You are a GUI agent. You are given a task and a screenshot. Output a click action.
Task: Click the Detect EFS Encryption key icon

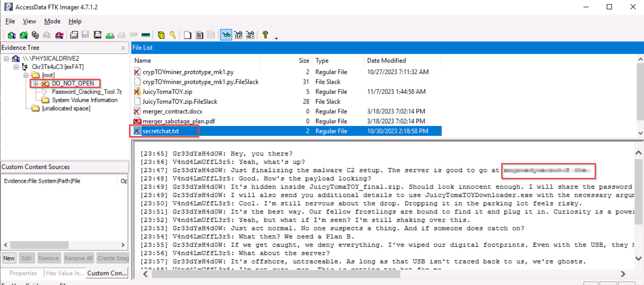click(173, 35)
